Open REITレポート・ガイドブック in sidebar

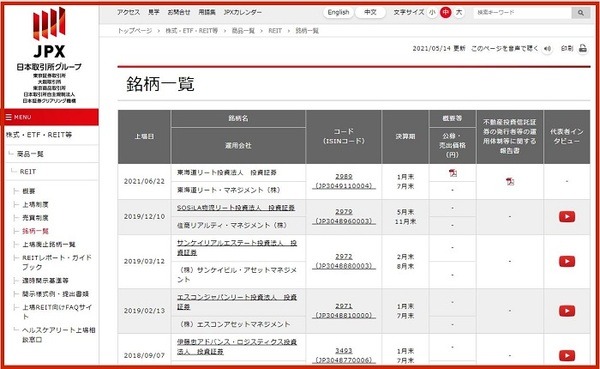coord(57,262)
